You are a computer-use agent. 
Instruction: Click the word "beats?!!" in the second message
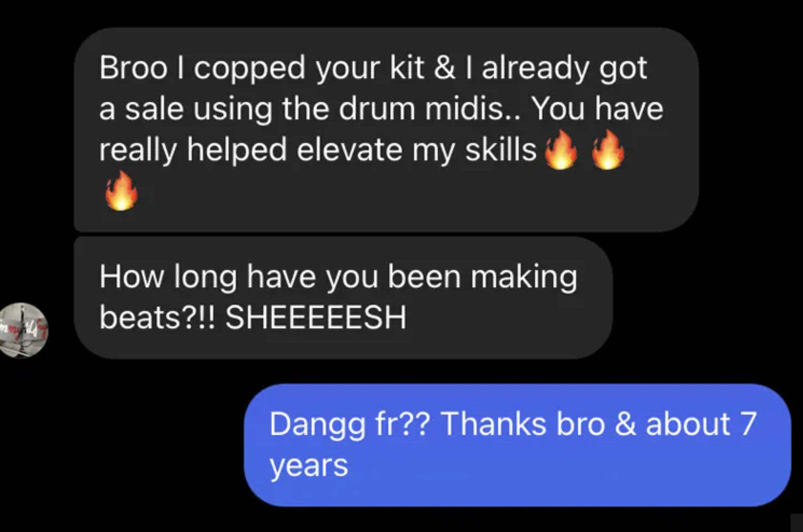(157, 317)
